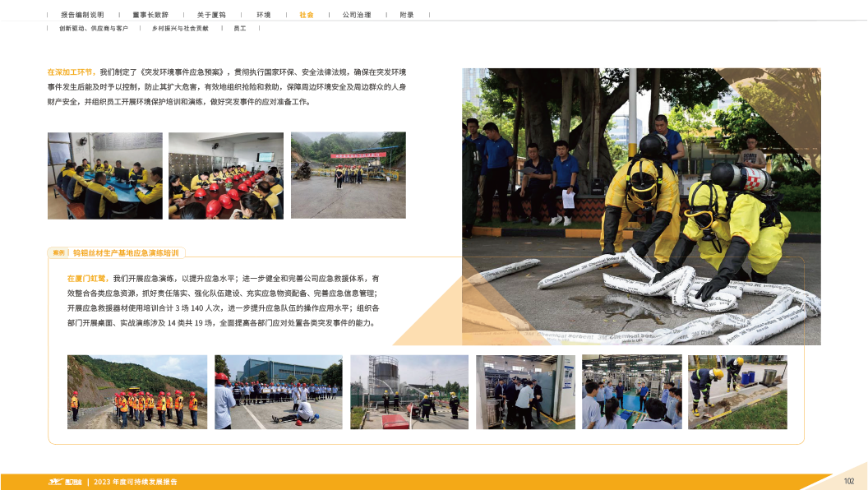868x490 pixels.
Task: Click the 钨钼丝材生产基地应急演练培训 case heading
Action: point(126,252)
